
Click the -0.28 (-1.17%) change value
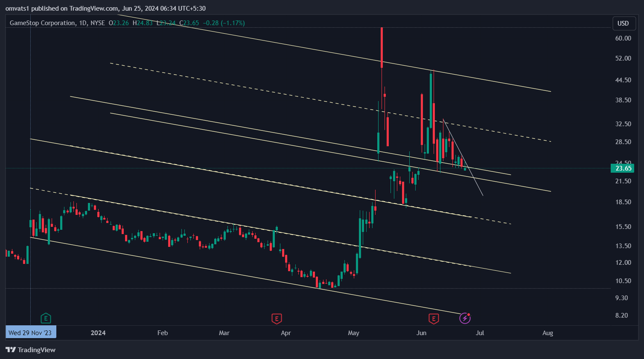pyautogui.click(x=225, y=23)
